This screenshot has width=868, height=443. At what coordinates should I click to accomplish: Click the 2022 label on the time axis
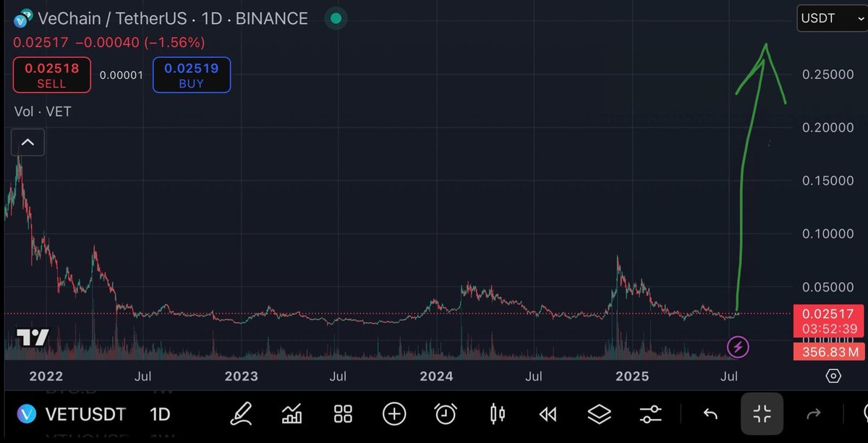click(46, 376)
